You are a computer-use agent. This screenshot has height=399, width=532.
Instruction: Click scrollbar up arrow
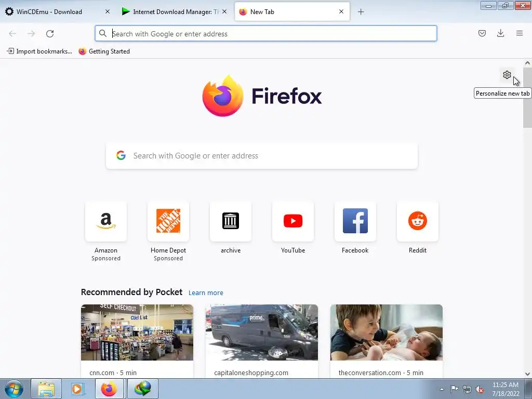527,63
